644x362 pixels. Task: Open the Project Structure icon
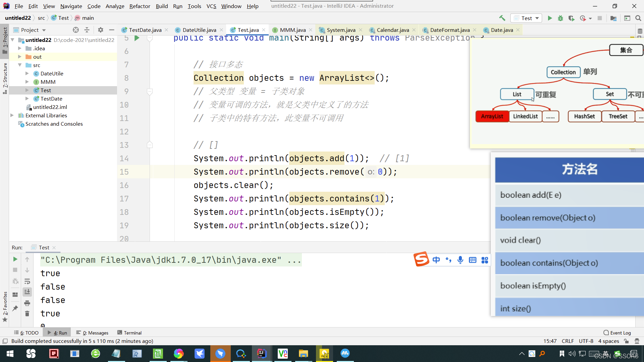613,18
